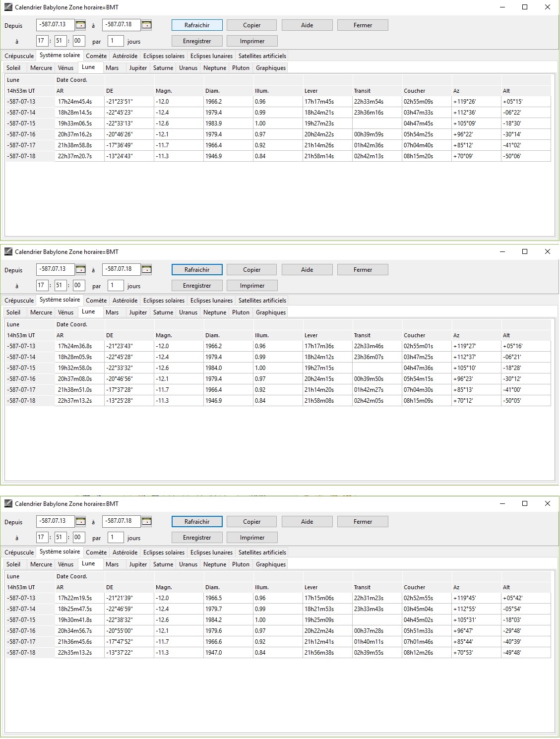560x739 pixels.
Task: Open start date calendar picker in bottom window
Action: pyautogui.click(x=80, y=521)
